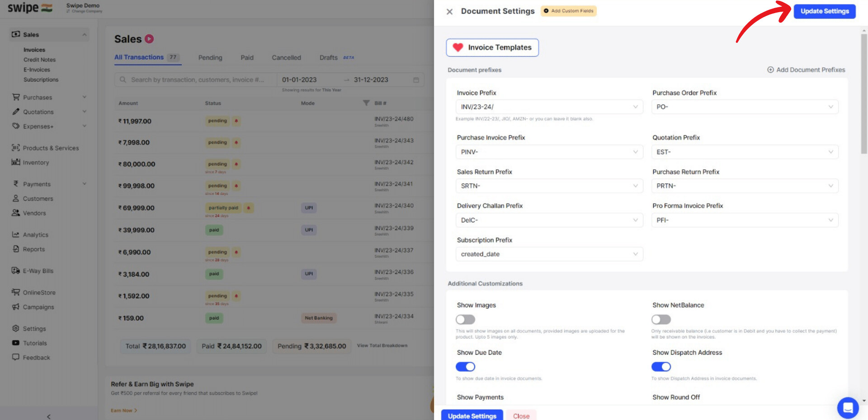Click the Payments rupee icon
Image resolution: width=868 pixels, height=420 pixels.
pyautogui.click(x=16, y=184)
